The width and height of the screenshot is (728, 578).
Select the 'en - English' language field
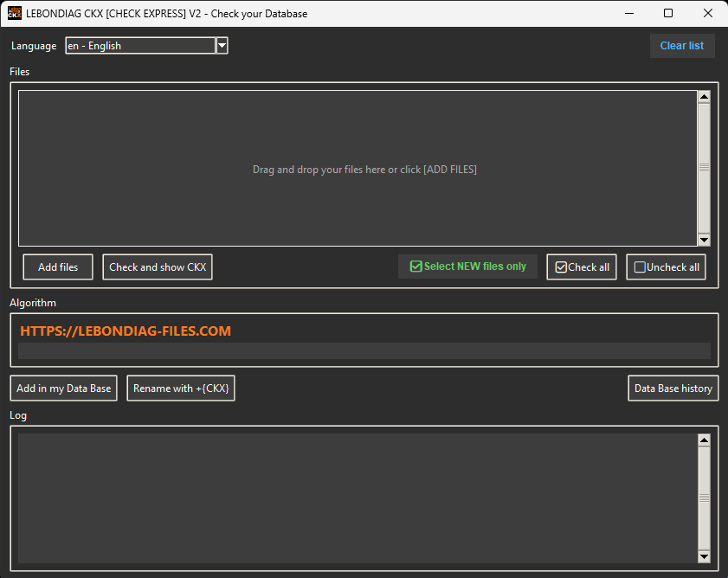click(141, 46)
